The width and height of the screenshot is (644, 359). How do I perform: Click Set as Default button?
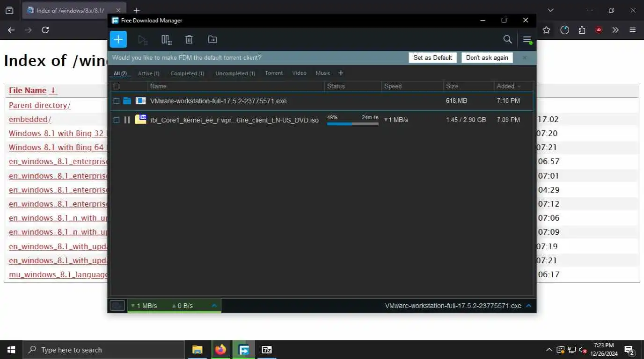pyautogui.click(x=432, y=57)
